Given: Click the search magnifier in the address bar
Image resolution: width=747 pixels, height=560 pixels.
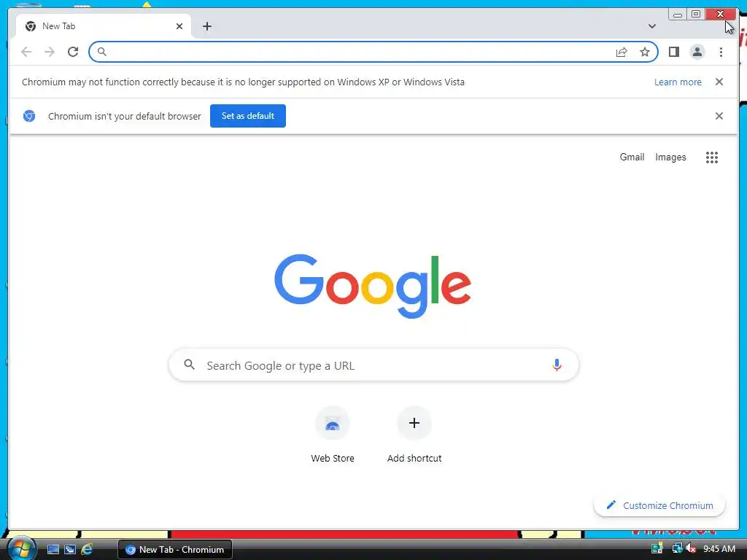Looking at the screenshot, I should point(101,52).
